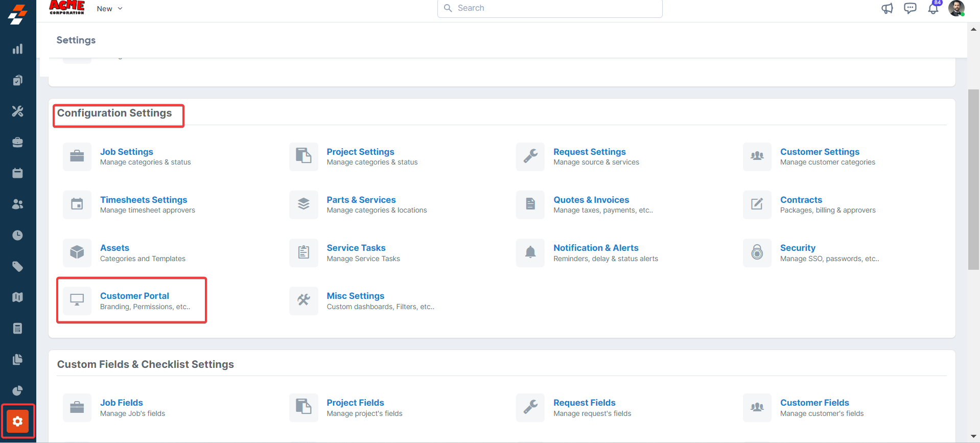The image size is (980, 443).
Task: Click the Quotes & Invoices link
Action: coord(591,200)
